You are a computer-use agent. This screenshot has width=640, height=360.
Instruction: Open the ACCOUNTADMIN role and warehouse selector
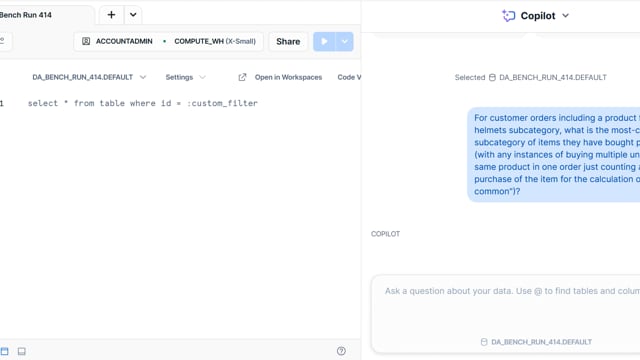pyautogui.click(x=169, y=42)
